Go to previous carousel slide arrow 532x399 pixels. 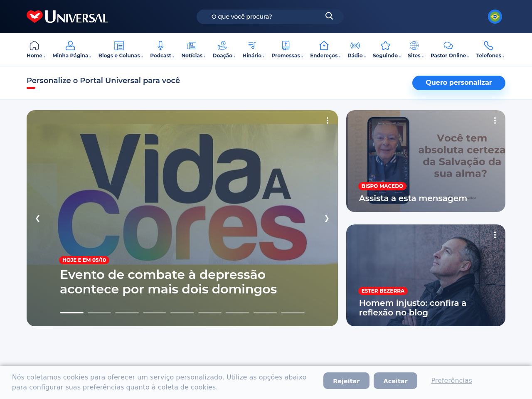(38, 218)
